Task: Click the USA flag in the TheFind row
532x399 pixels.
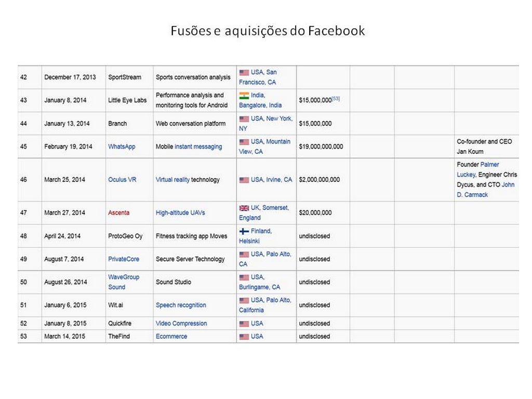Action: click(244, 337)
